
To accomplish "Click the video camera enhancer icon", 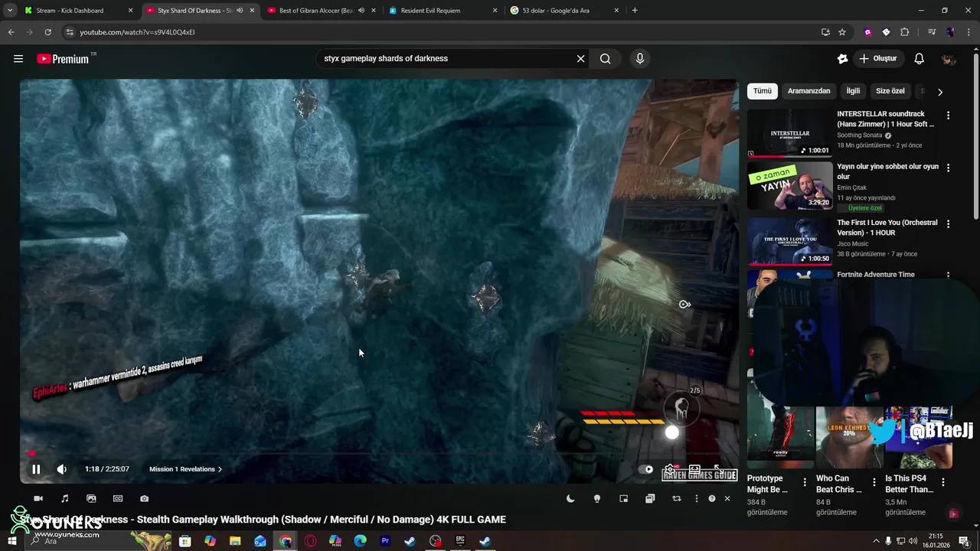I will (x=38, y=498).
